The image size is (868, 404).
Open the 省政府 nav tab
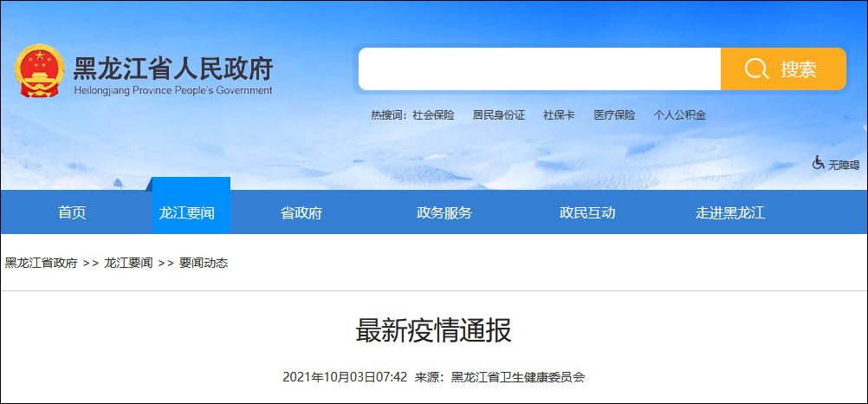pyautogui.click(x=301, y=212)
